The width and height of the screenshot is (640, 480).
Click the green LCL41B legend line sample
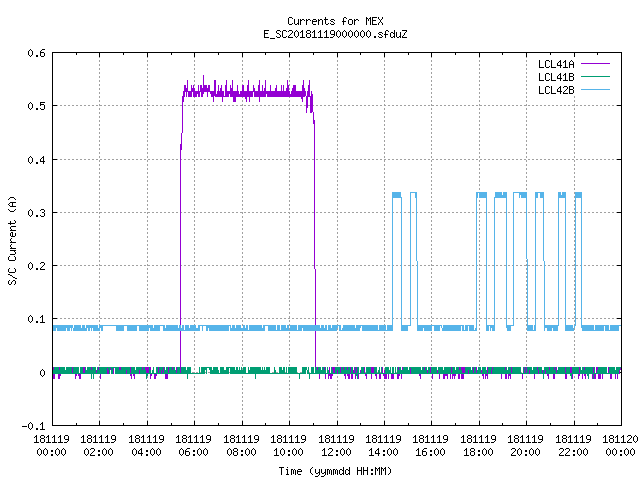(595, 77)
